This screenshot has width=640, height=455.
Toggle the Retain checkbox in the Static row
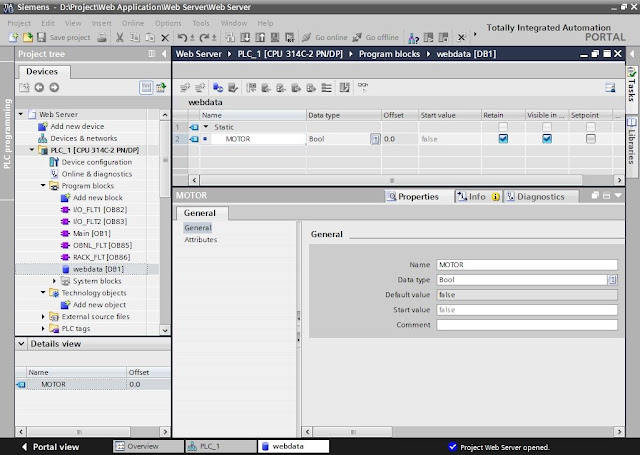point(503,127)
